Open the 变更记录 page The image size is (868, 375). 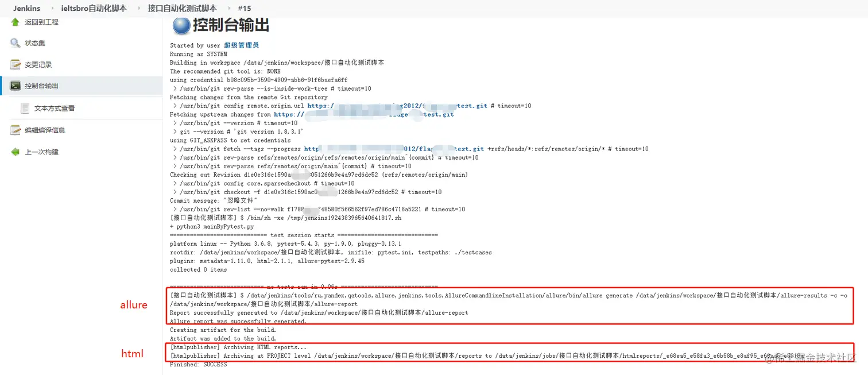tap(38, 64)
